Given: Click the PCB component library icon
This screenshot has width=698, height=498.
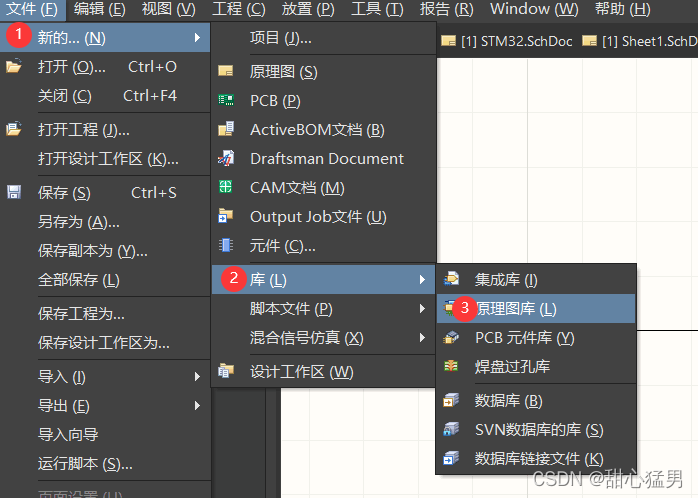Looking at the screenshot, I should (x=451, y=337).
